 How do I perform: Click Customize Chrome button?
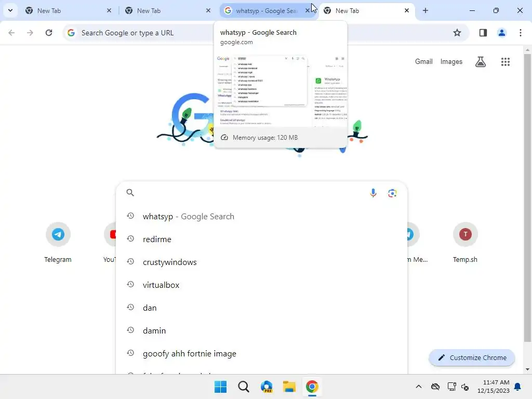[x=472, y=357]
